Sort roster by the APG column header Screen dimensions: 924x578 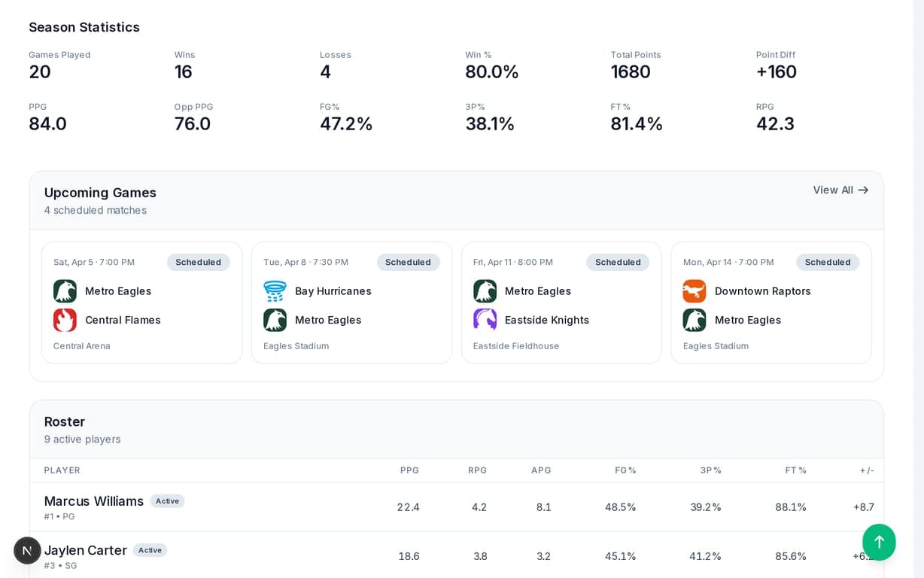point(540,470)
